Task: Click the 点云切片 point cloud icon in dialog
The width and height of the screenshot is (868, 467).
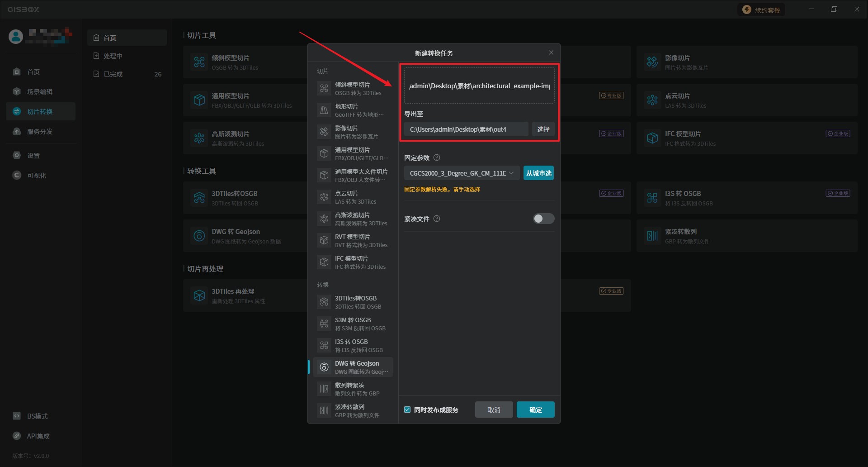Action: pos(324,197)
